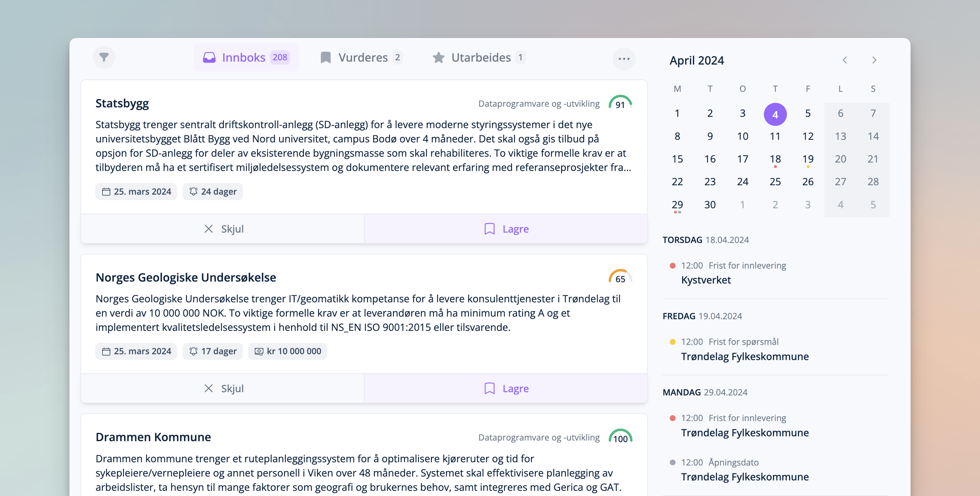Viewport: 980px width, 496px height.
Task: Click the calendar icon beside 25. mars 2024
Action: (x=107, y=191)
